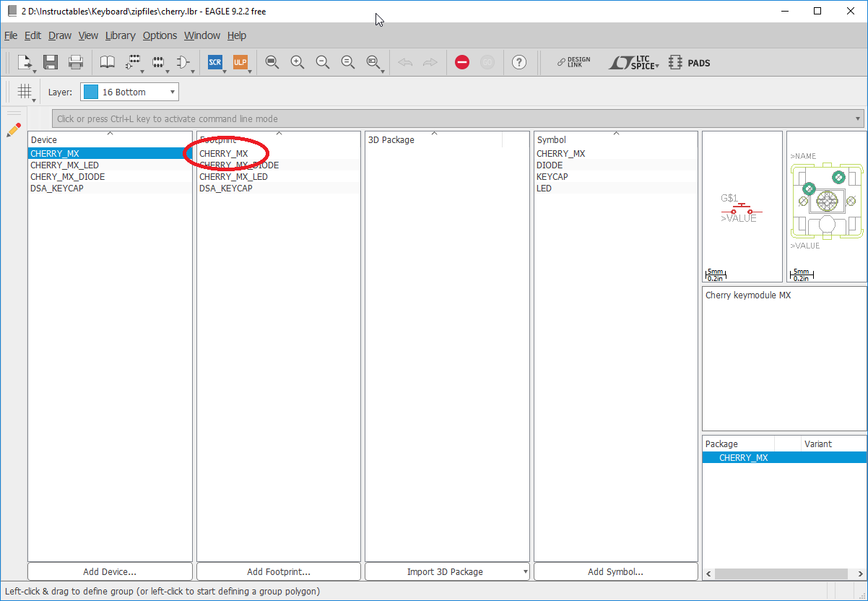Open the Draw menu
This screenshot has width=868, height=601.
tap(60, 35)
